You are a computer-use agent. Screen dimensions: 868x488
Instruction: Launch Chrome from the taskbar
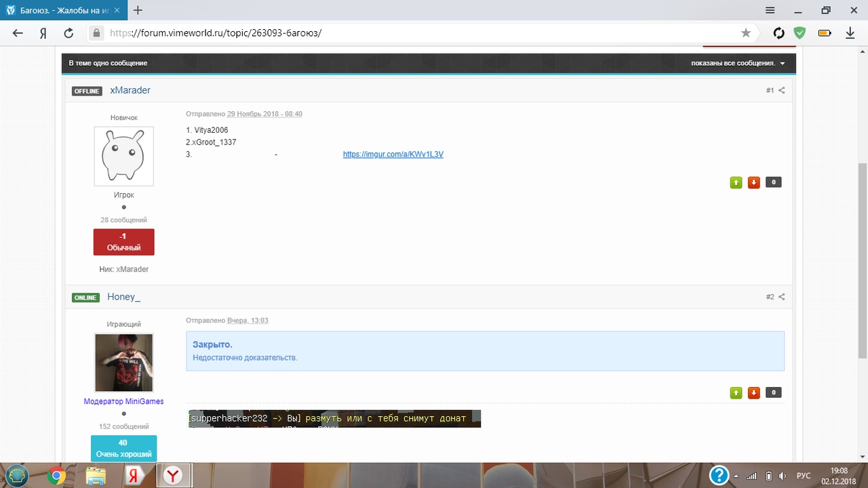(57, 476)
